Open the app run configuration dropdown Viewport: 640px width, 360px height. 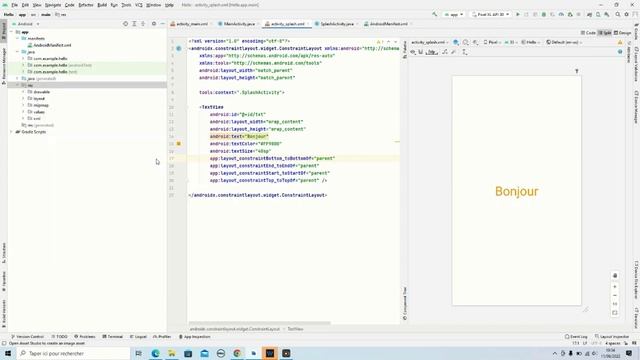(454, 14)
